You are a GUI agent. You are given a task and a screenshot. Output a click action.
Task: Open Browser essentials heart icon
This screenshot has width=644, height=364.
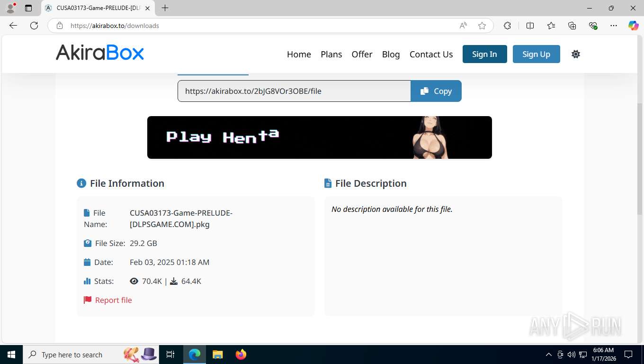[593, 26]
